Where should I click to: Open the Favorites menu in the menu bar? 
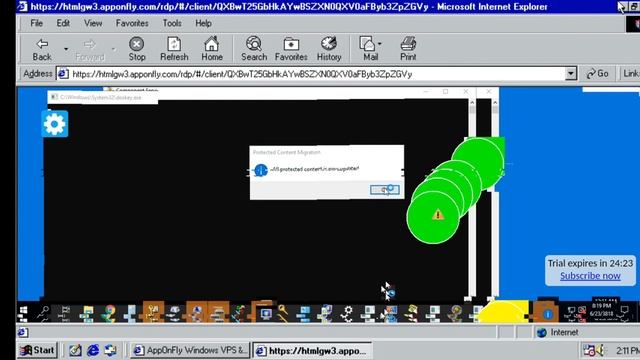(x=132, y=23)
